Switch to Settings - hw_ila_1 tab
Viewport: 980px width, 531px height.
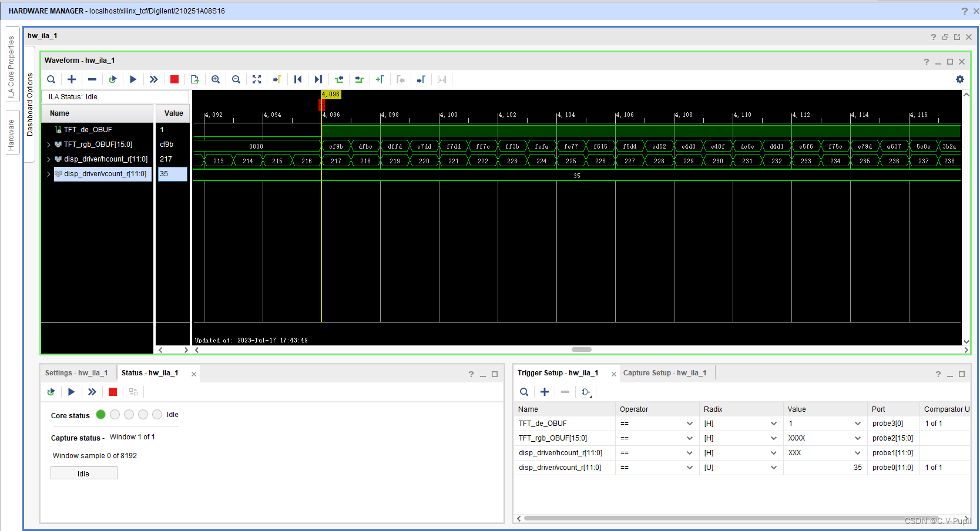(x=76, y=373)
